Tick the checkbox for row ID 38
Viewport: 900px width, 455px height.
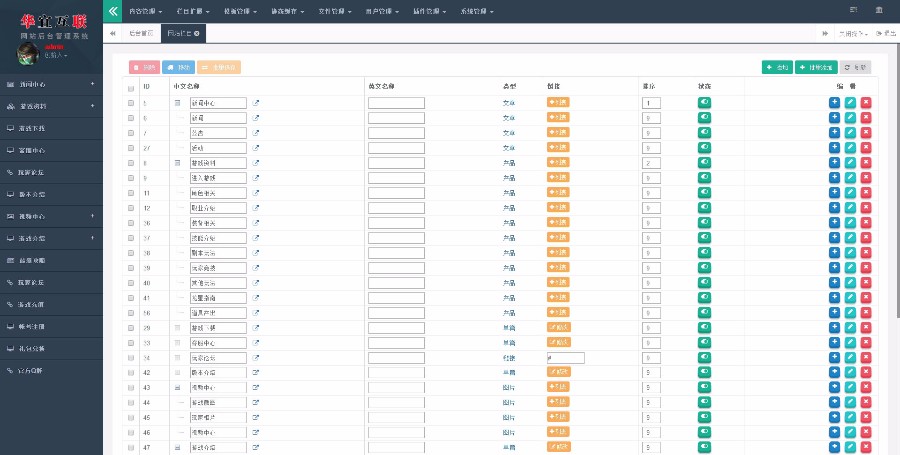pyautogui.click(x=131, y=253)
